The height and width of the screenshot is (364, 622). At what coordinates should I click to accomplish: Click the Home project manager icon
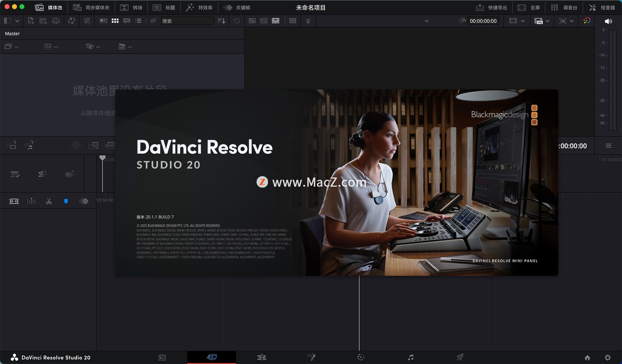click(x=587, y=358)
